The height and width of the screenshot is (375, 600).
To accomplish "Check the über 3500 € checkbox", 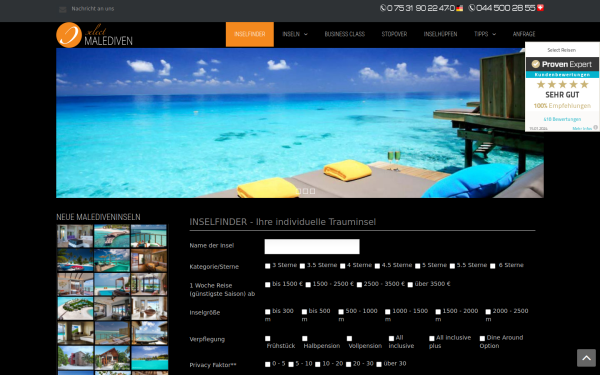I will (410, 285).
